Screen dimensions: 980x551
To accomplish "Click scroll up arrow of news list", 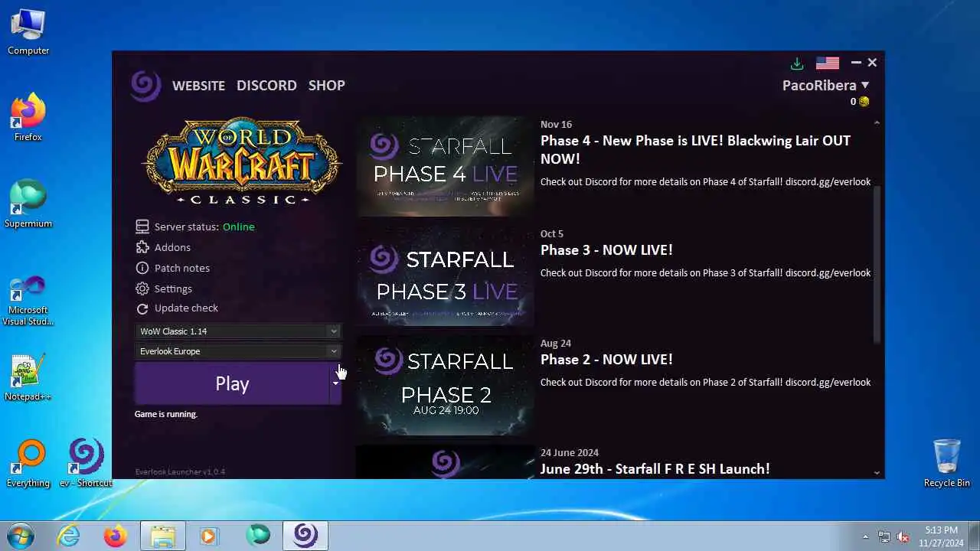I will click(877, 122).
